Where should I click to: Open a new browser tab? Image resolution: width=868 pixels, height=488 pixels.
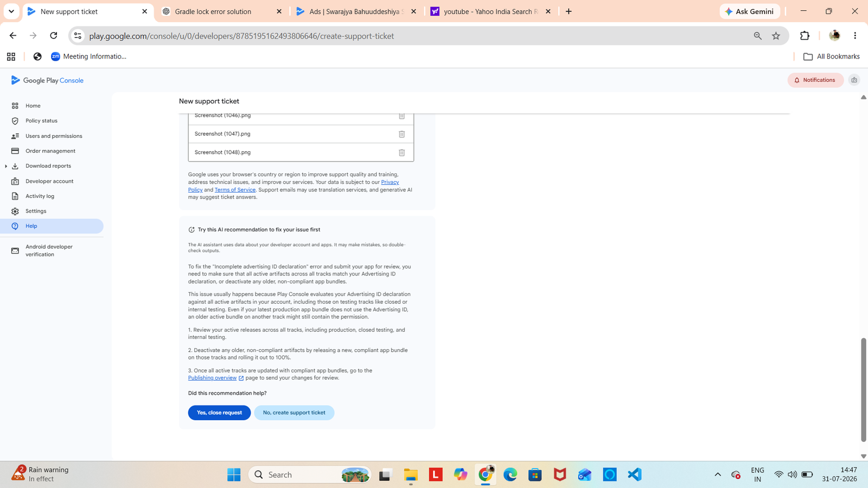[x=569, y=11]
